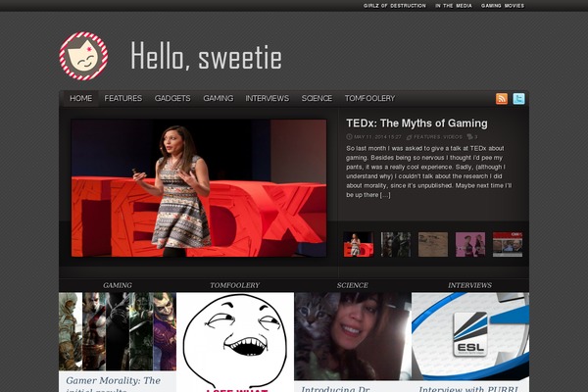Open the Gaming menu item
588x392 pixels.
[219, 98]
